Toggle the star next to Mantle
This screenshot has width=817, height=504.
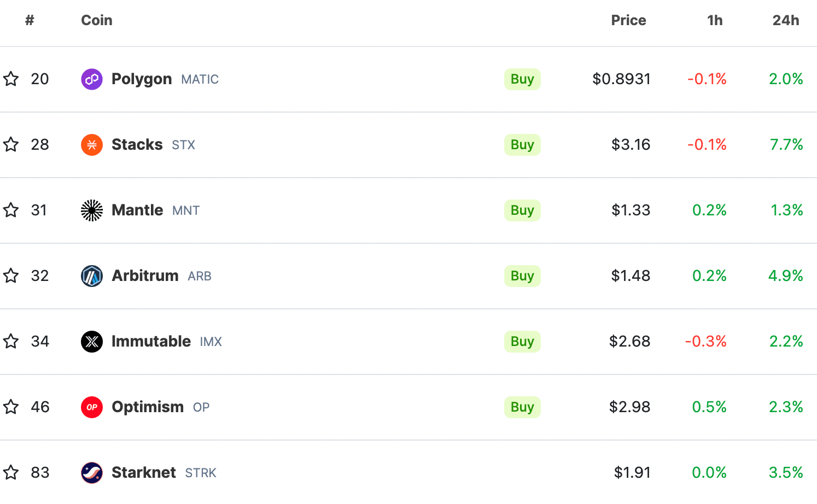(x=10, y=210)
